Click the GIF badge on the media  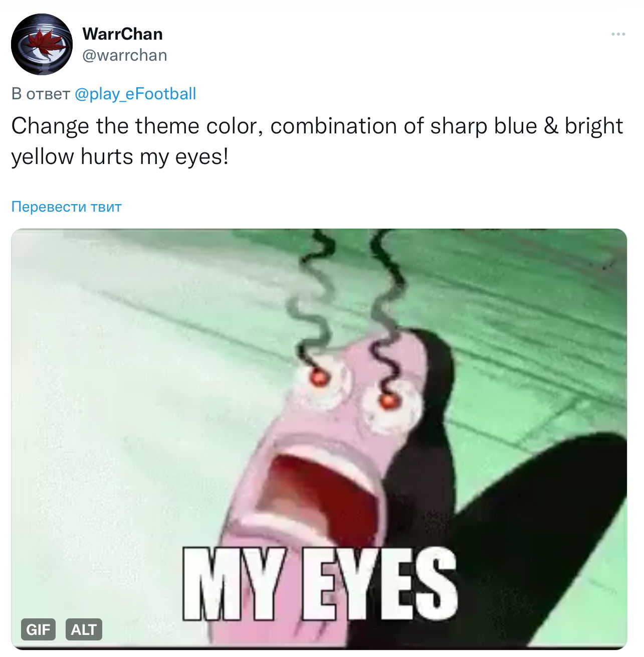(x=38, y=629)
